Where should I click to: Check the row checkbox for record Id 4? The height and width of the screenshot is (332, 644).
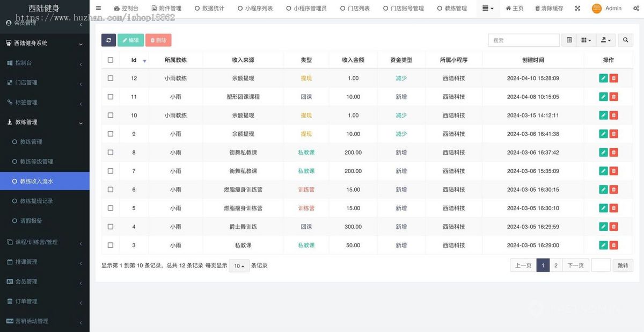pos(111,226)
